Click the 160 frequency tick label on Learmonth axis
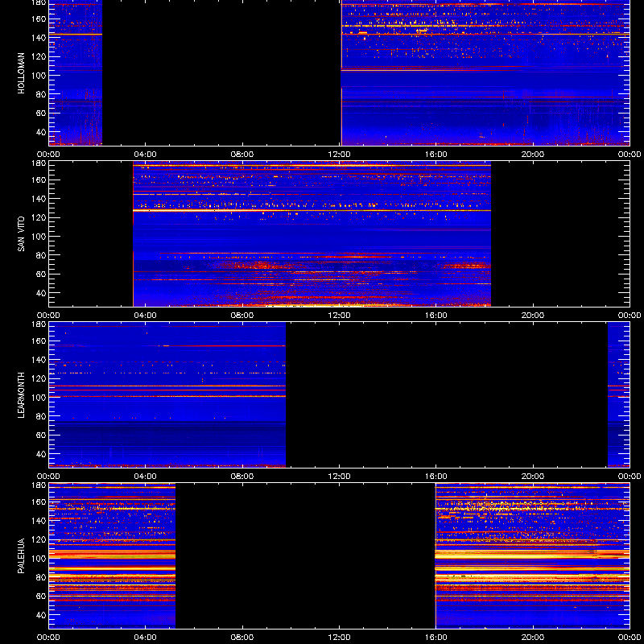644x644 pixels. [x=39, y=341]
